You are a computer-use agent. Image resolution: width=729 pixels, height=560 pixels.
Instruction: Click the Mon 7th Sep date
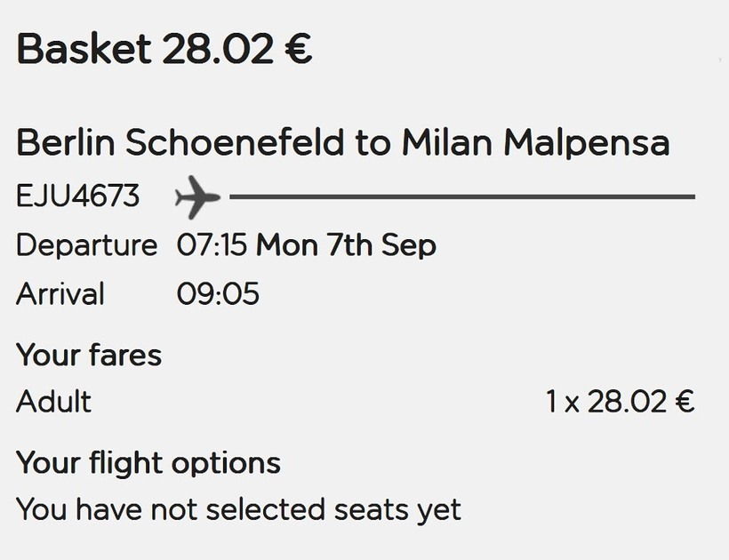346,245
